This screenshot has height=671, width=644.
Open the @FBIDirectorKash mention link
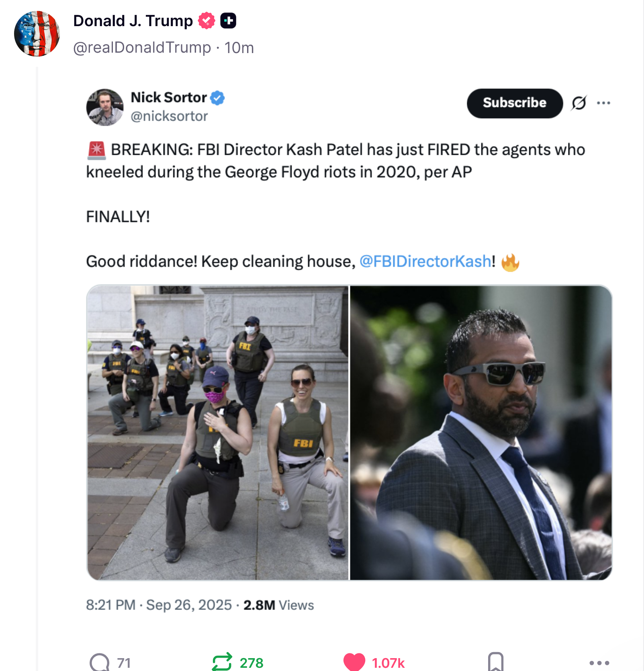click(x=425, y=261)
